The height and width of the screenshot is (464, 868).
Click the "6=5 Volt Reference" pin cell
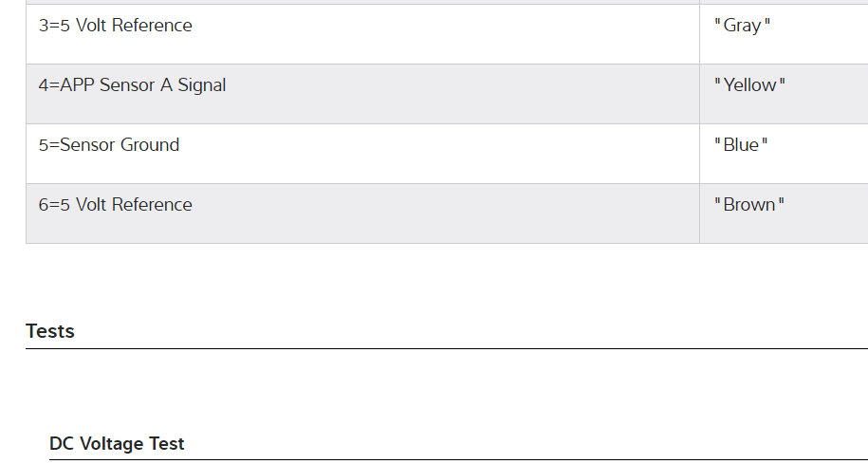tap(116, 205)
